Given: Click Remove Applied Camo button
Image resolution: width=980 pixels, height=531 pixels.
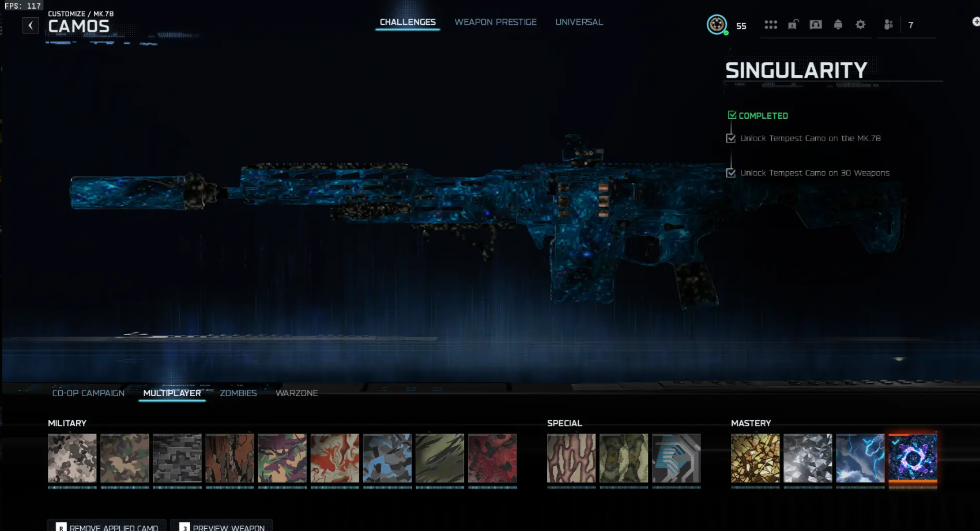Looking at the screenshot, I should [x=107, y=526].
